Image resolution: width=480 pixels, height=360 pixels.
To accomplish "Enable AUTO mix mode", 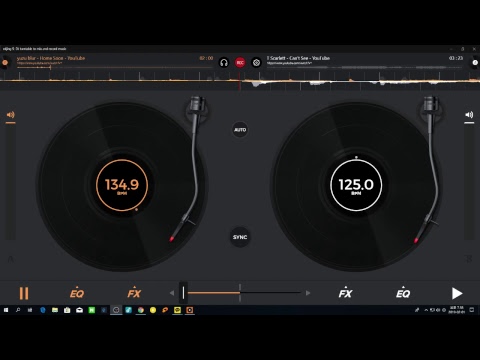I will 240,129.
